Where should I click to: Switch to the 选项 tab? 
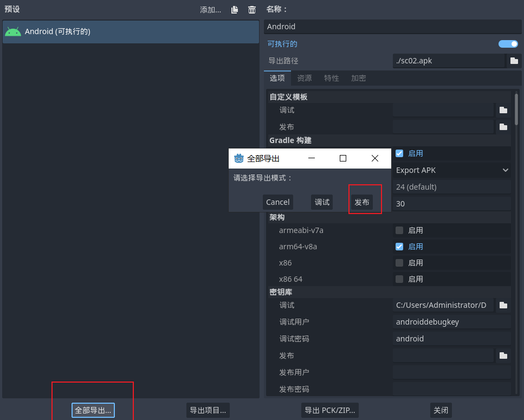click(277, 78)
